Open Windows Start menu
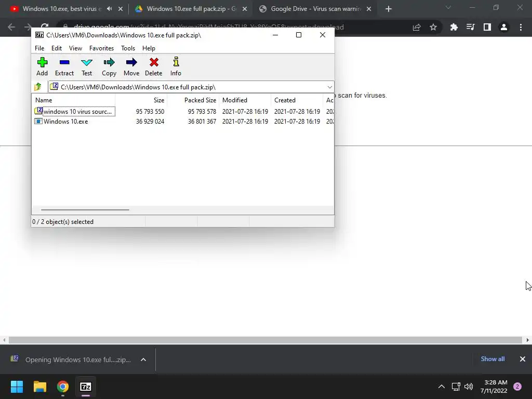Screen dimensions: 532x399 click(17, 387)
